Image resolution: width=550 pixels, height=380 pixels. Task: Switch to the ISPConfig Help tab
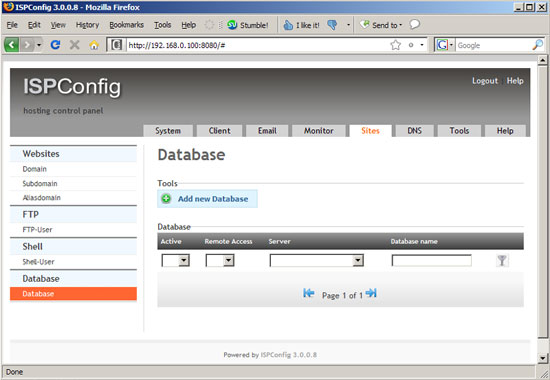505,131
